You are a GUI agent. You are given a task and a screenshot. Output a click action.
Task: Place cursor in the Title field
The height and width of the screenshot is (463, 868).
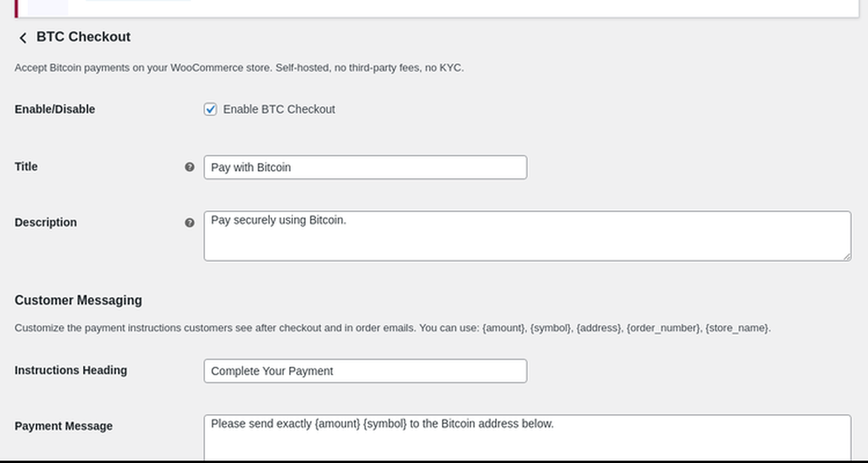coord(365,167)
